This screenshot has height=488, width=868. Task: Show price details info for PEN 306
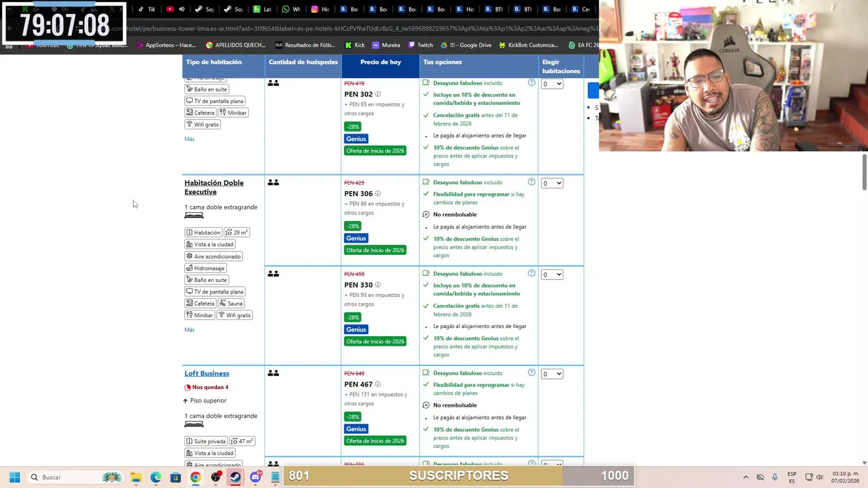click(378, 194)
